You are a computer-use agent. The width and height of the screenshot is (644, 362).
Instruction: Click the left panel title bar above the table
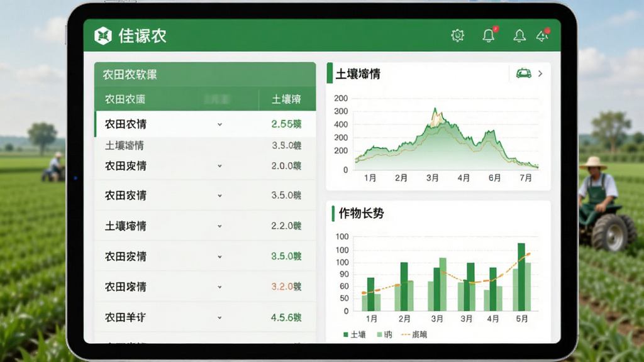coord(205,74)
